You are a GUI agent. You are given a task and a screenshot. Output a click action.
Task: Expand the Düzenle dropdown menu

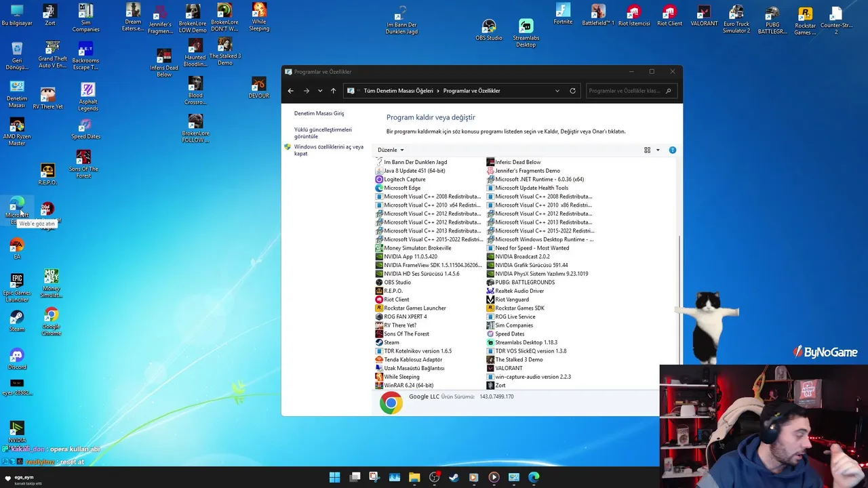coord(391,150)
